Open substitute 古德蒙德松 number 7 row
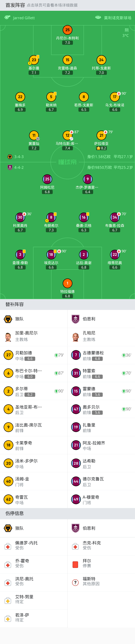 tap(101, 355)
